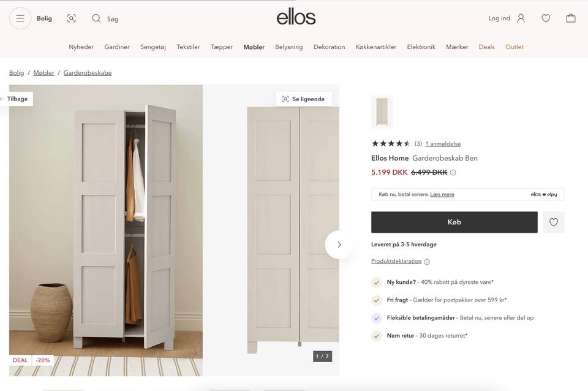Open favorites heart in header
Image resolution: width=588 pixels, height=391 pixels.
(546, 18)
